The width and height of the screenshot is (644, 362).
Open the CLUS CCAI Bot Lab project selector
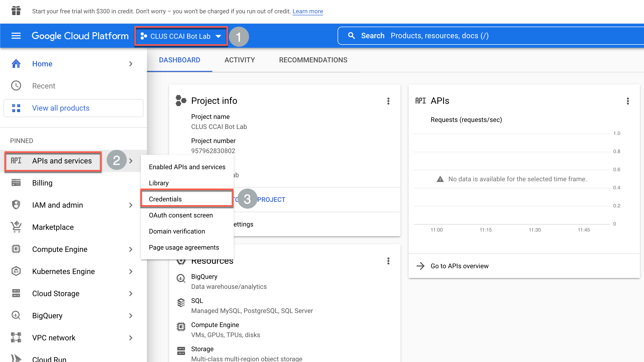181,36
